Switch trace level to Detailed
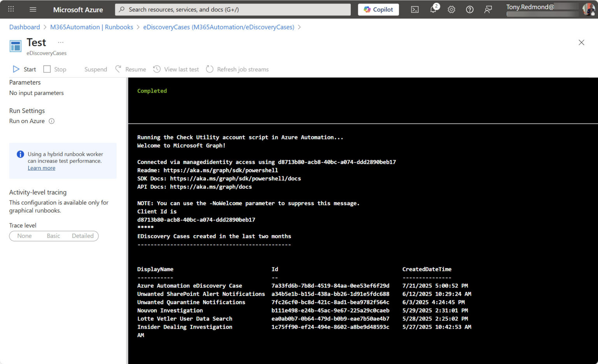598x364 pixels. [x=83, y=236]
